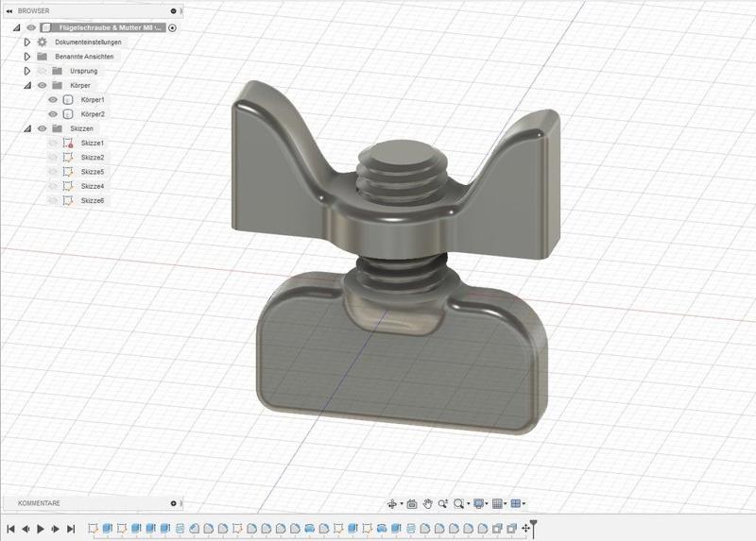Expand the Benannte Ansichten node

[27, 57]
